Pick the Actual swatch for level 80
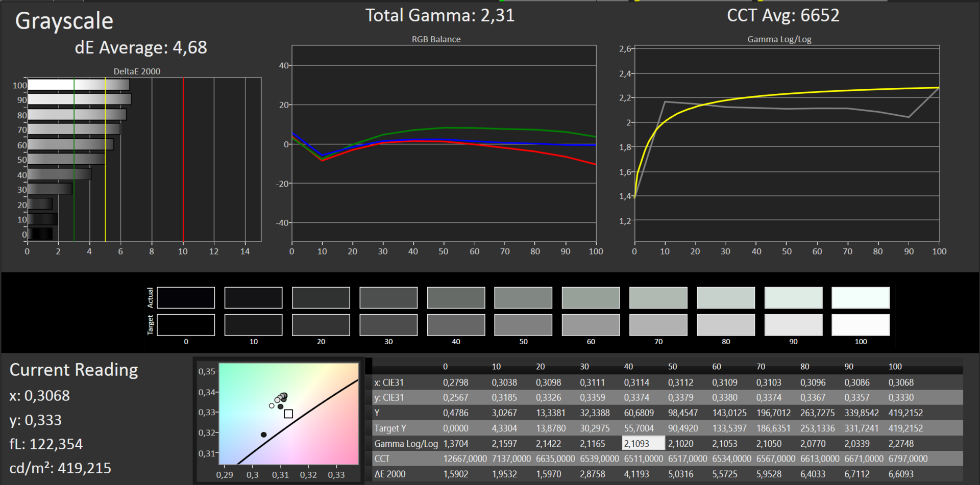The image size is (980, 485). pyautogui.click(x=726, y=298)
